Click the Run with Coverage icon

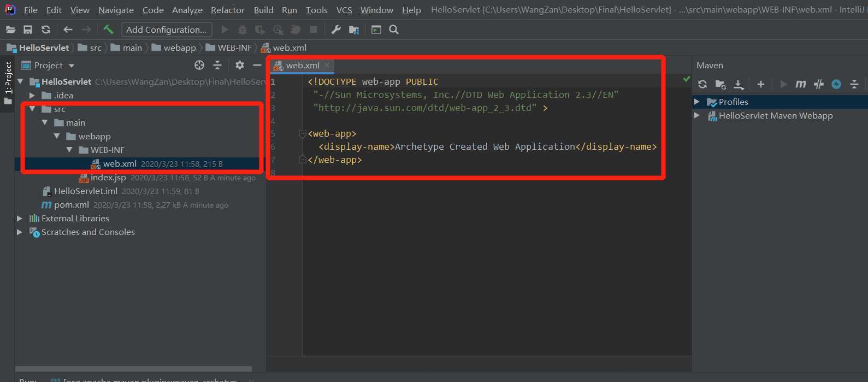click(260, 30)
